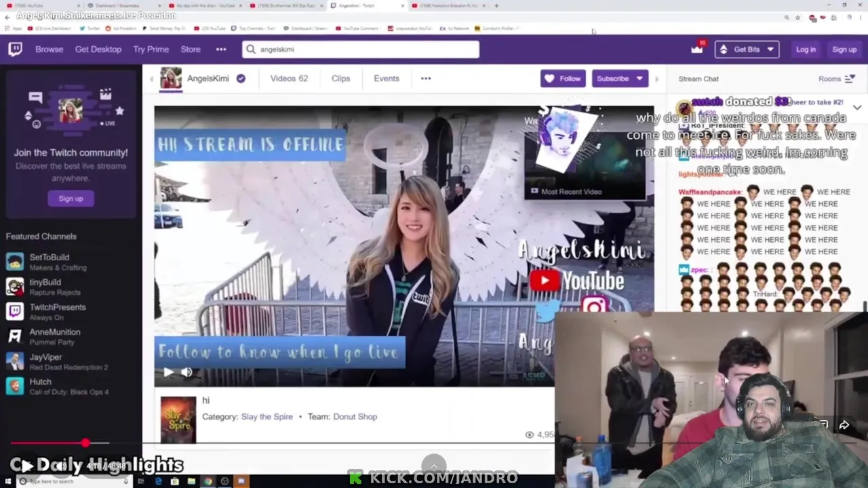868x488 pixels.
Task: Open the Prime crown loot icon
Action: tap(697, 49)
